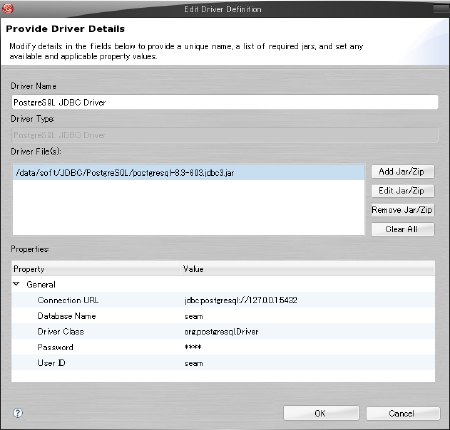Image resolution: width=450 pixels, height=430 pixels.
Task: Click the org.postgresql.Driver value
Action: (221, 332)
